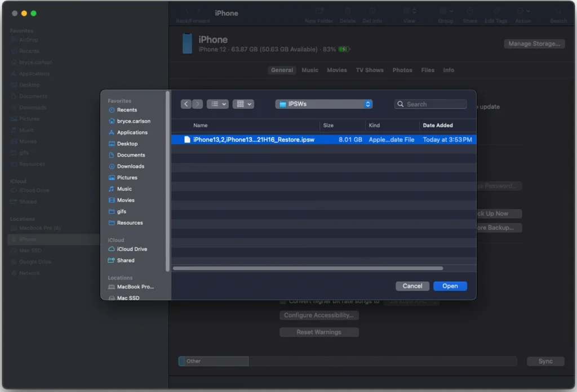The height and width of the screenshot is (392, 577).
Task: Click the Search field in dialog
Action: 434,104
